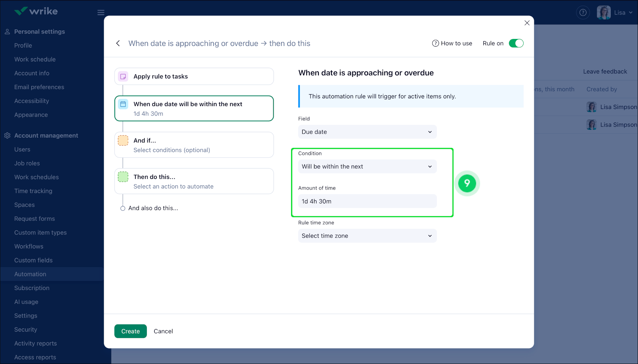Screen dimensions: 638x364
Task: Open Profile in sidebar
Action: coord(23,45)
